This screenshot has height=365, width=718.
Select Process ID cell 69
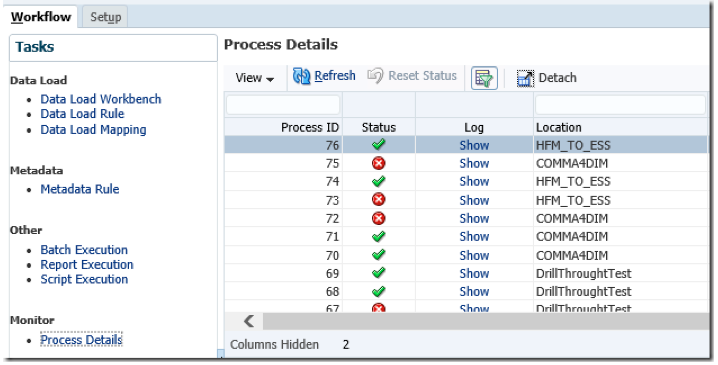pyautogui.click(x=283, y=273)
